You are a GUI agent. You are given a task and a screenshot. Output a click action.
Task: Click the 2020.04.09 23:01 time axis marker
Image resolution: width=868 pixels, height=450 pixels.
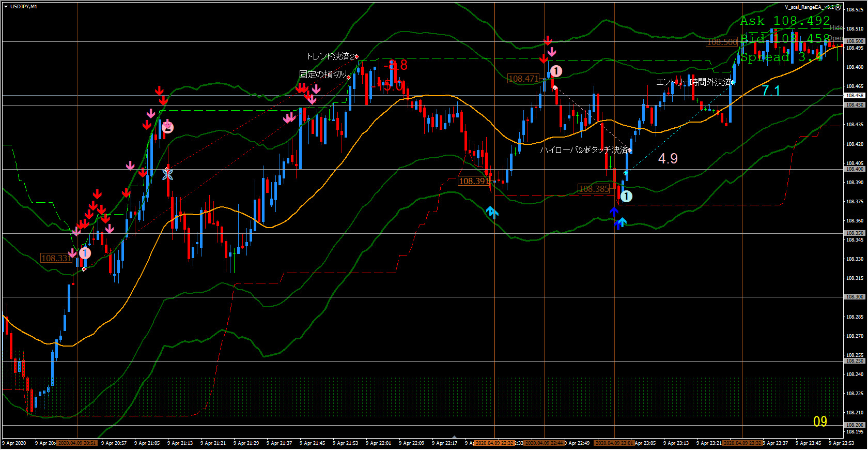point(614,443)
